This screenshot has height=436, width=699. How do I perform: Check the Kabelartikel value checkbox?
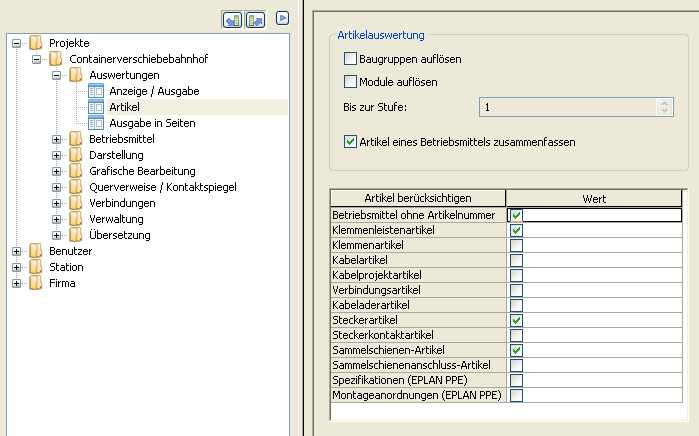pos(516,260)
